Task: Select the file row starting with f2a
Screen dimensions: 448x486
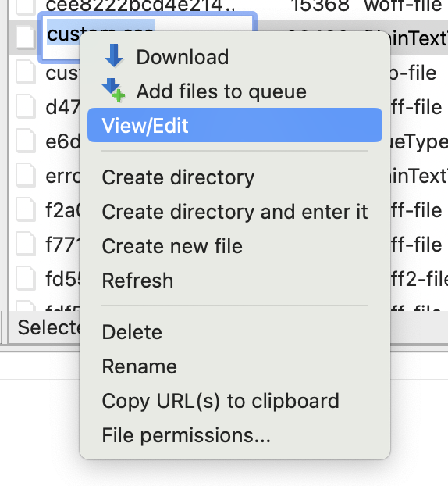Action: (63, 210)
